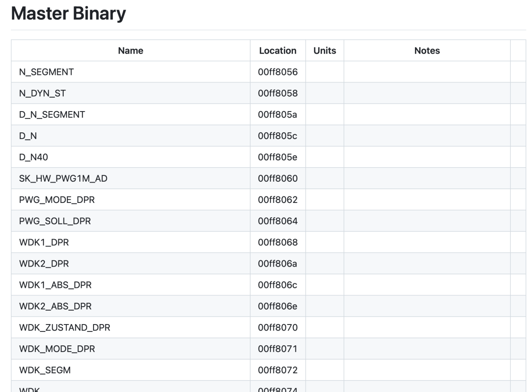Click the WDK2_ABS_DPR entry
The height and width of the screenshot is (392, 532).
pyautogui.click(x=55, y=307)
